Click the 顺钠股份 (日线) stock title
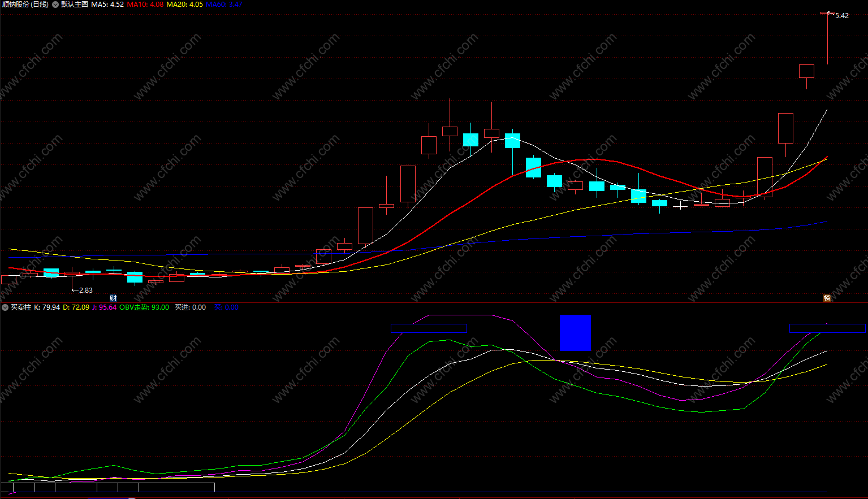Screen dimensions: 868x499 (x=25, y=5)
